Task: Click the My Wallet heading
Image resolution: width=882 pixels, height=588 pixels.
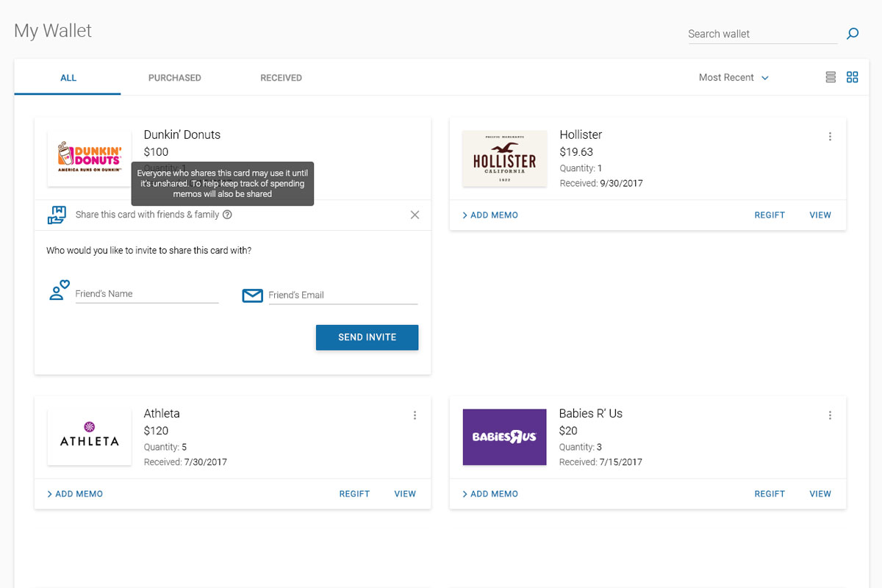Action: point(53,31)
